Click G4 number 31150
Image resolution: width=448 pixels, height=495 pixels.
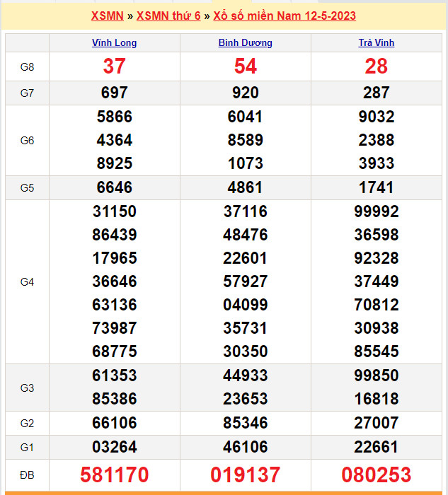(115, 211)
